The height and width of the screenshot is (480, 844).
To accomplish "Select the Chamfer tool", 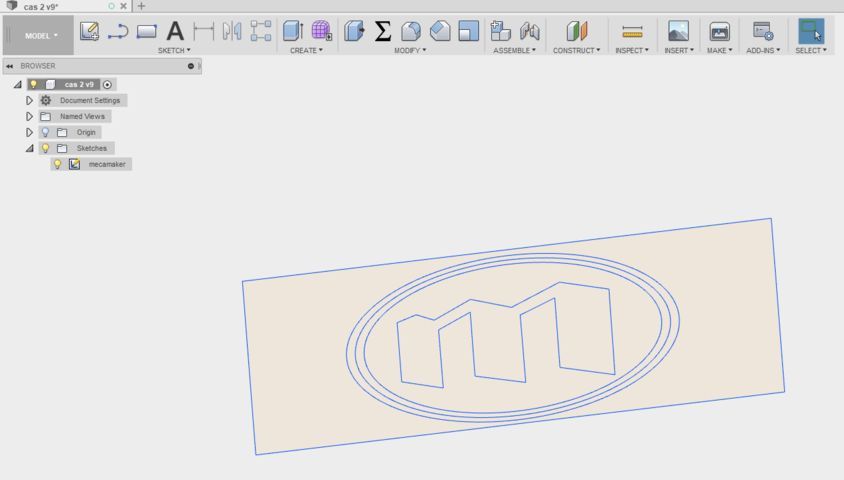I will point(440,31).
